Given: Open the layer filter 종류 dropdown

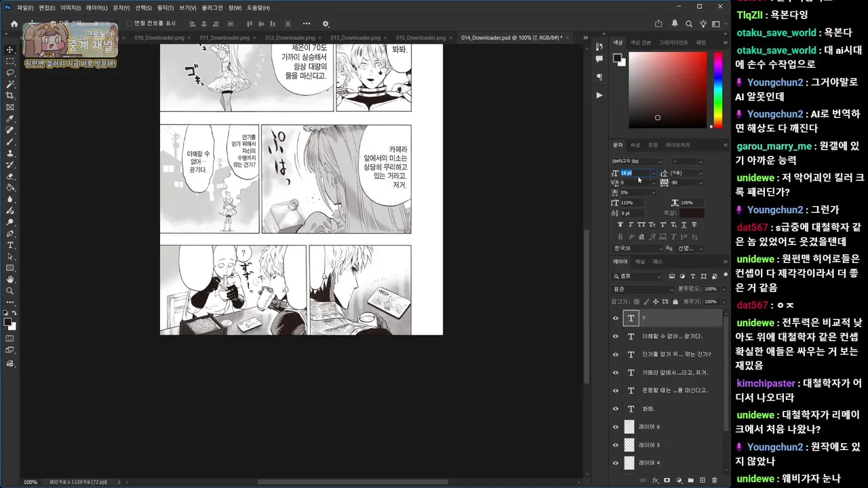Looking at the screenshot, I should (x=637, y=277).
